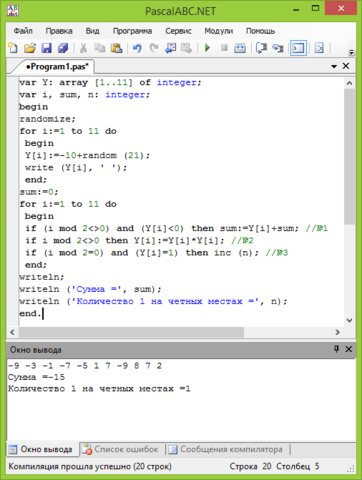
Task: Switch to the Список ошибок tab
Action: pyautogui.click(x=121, y=449)
